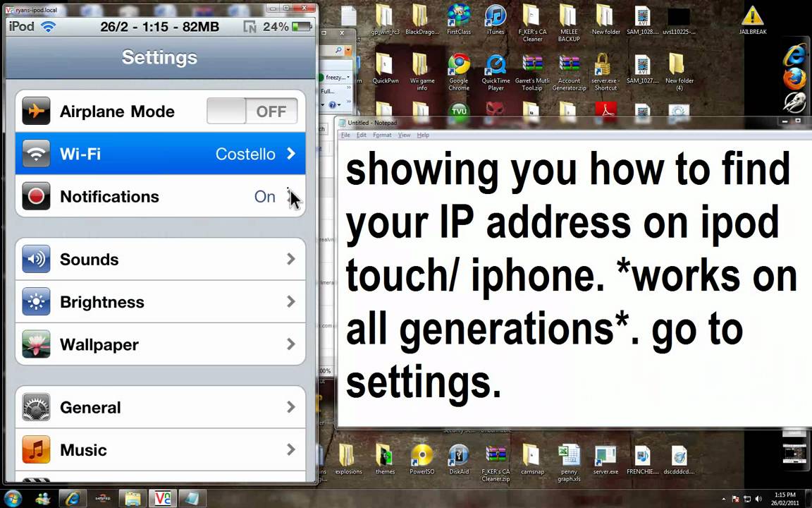Open the Wallpaper settings row
The height and width of the screenshot is (508, 812).
click(161, 344)
